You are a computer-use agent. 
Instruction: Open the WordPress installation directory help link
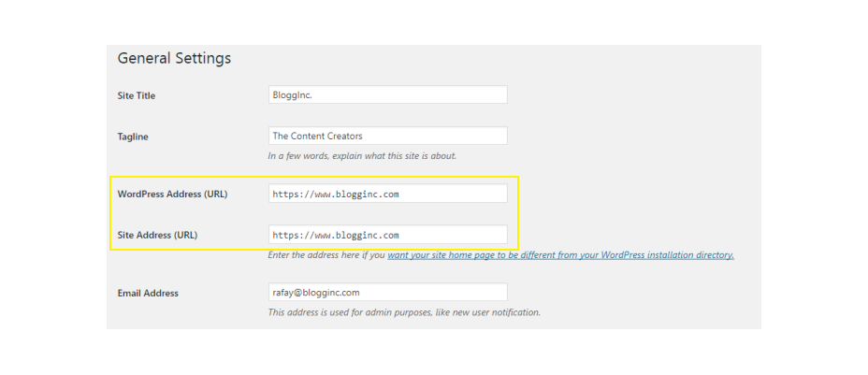click(x=560, y=255)
